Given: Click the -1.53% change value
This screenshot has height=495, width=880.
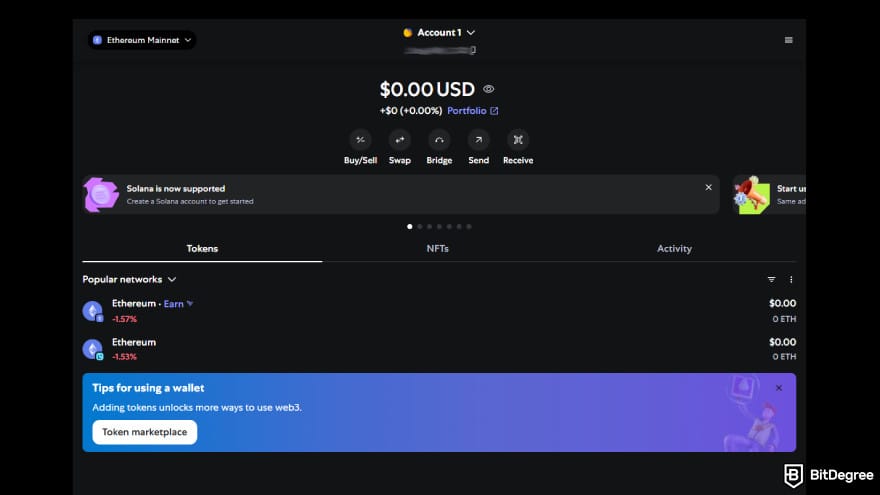Looking at the screenshot, I should click(124, 356).
